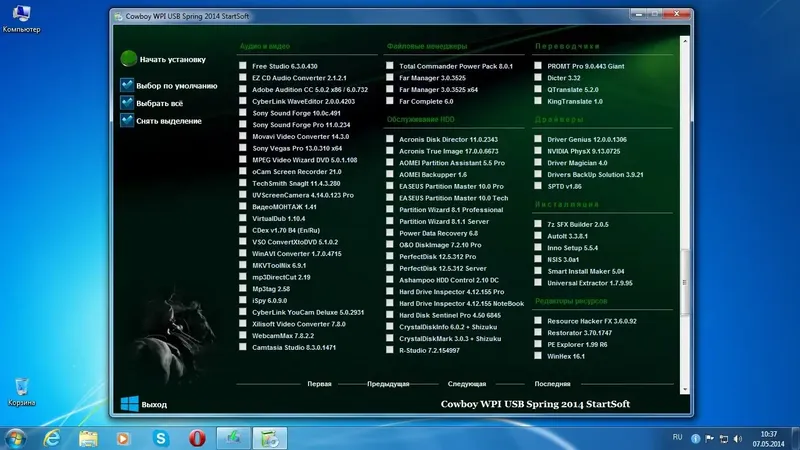The width and height of the screenshot is (800, 450).
Task: Click the volume speaker tray icon
Action: [x=738, y=439]
